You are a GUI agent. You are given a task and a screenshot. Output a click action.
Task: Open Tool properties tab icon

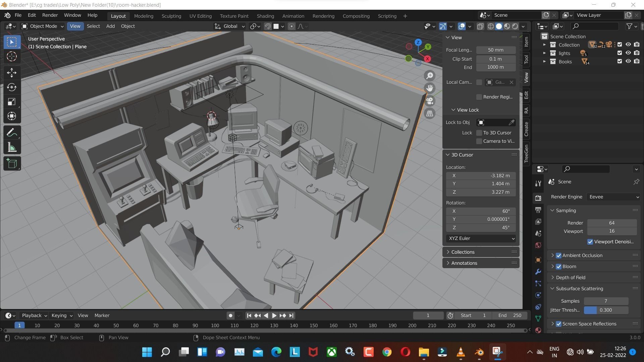point(538,183)
